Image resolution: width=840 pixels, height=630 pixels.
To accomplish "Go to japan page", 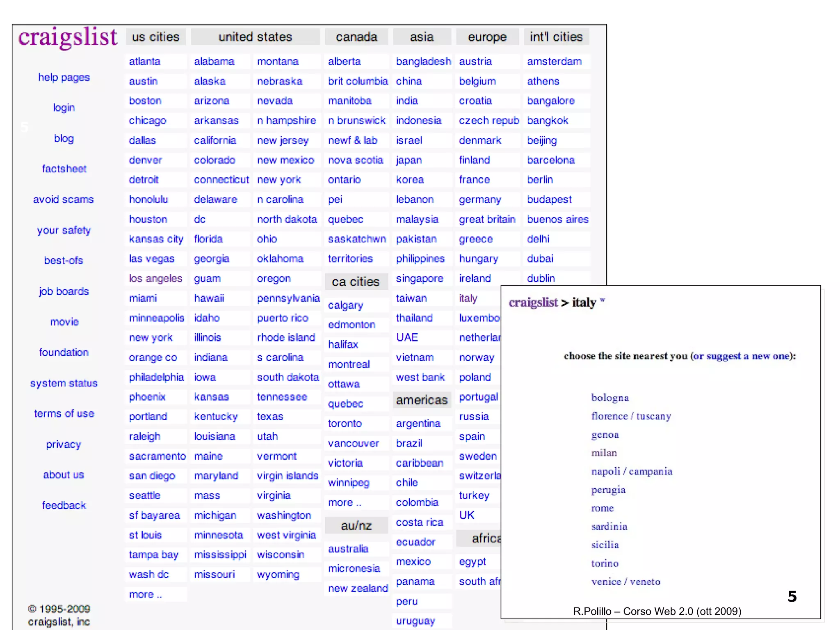I will pyautogui.click(x=409, y=160).
